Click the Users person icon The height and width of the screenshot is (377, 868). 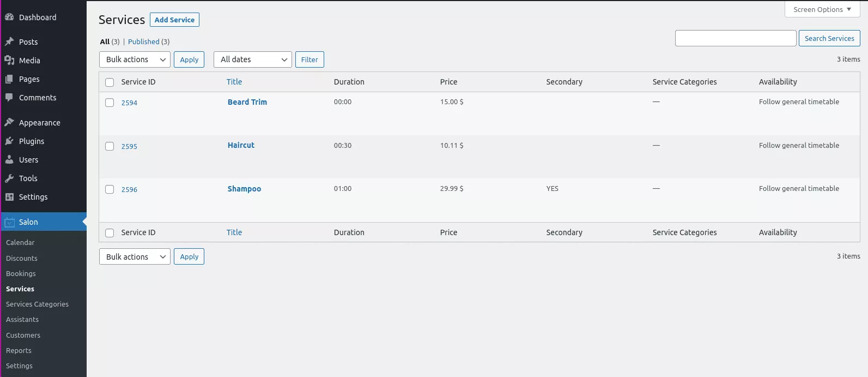click(x=9, y=159)
